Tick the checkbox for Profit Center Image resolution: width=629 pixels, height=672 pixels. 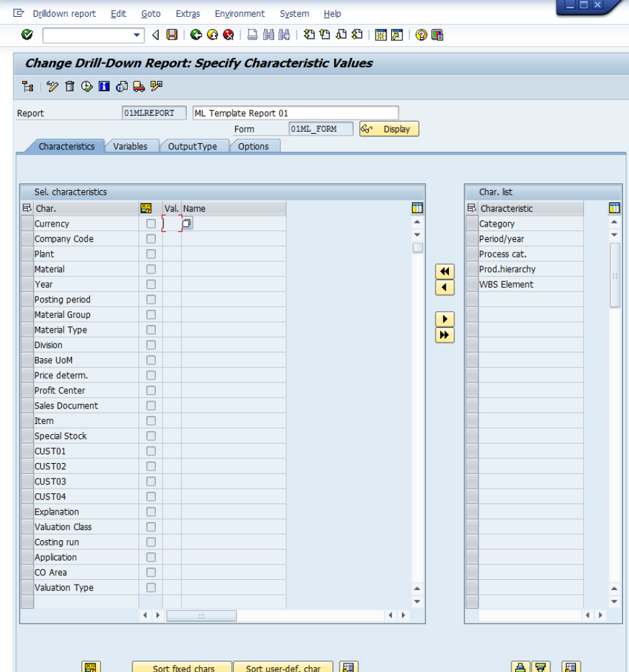tap(151, 390)
